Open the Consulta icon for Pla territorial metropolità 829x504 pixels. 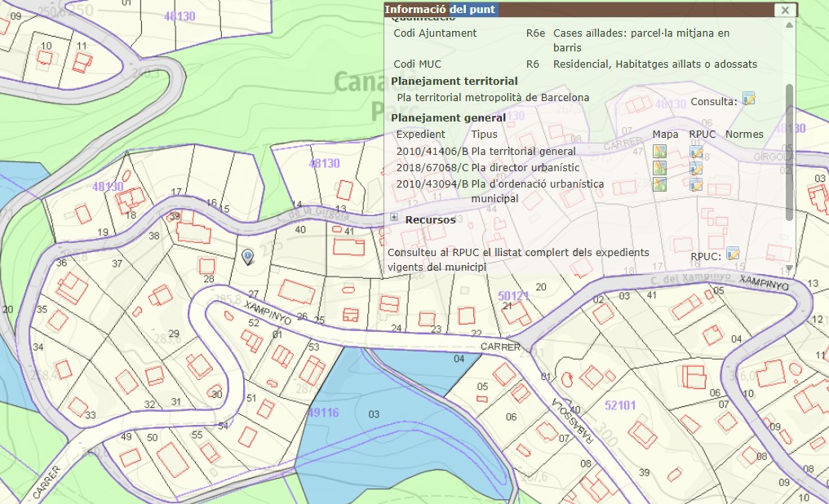tap(748, 99)
